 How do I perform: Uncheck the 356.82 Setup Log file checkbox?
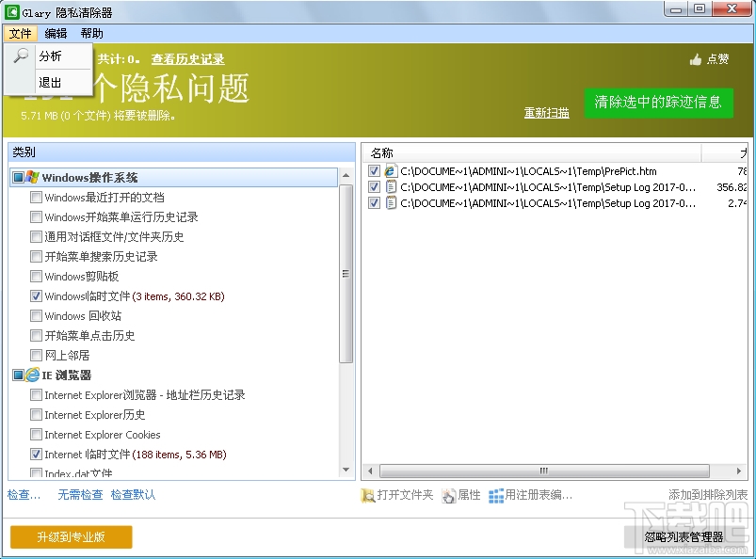tap(374, 186)
